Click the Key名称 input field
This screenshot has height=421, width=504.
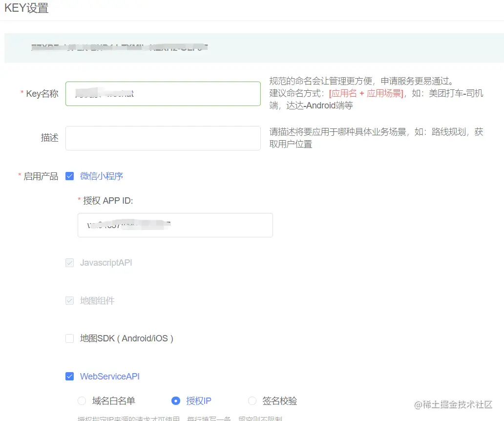(163, 93)
